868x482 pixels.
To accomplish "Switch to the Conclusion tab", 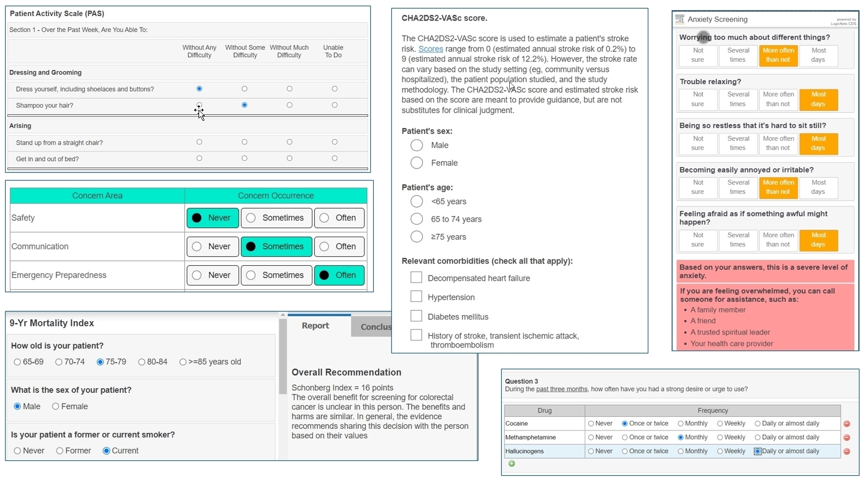I will point(371,326).
